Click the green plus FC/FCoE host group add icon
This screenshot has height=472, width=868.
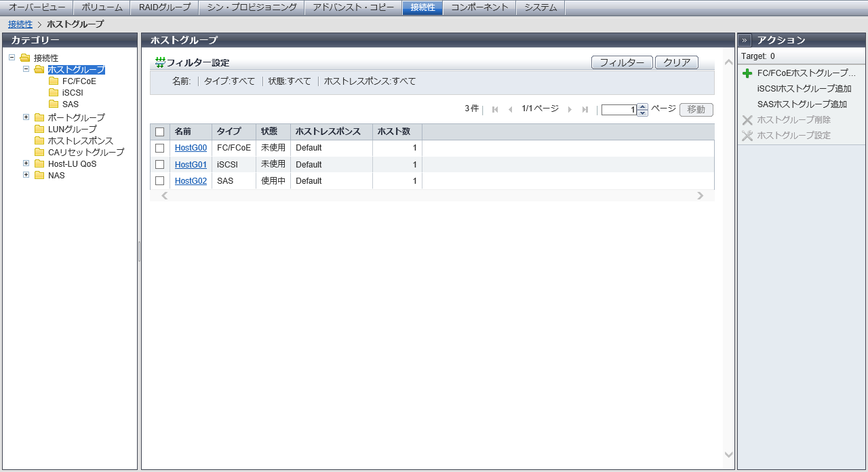tap(747, 73)
